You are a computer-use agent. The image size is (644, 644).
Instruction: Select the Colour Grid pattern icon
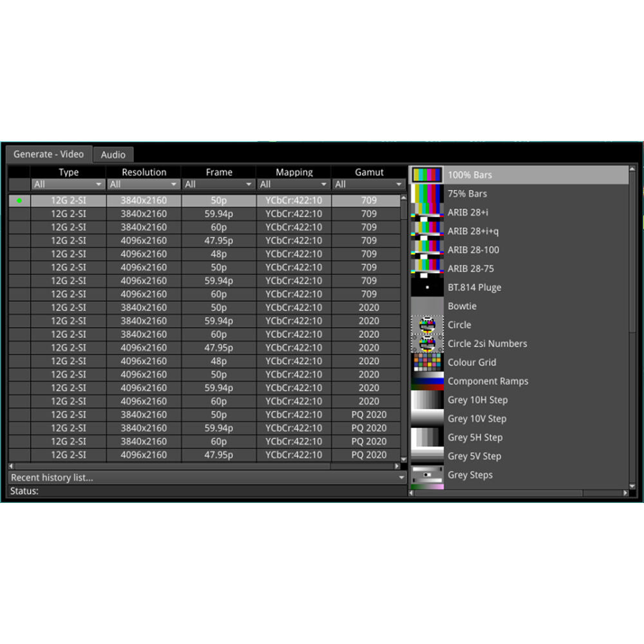pos(427,362)
